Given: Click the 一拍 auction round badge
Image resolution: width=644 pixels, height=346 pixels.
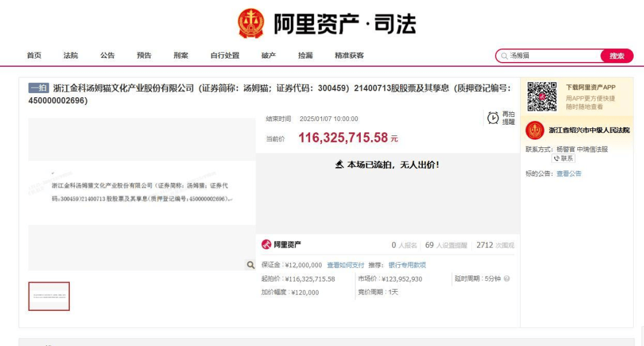Looking at the screenshot, I should coord(39,88).
